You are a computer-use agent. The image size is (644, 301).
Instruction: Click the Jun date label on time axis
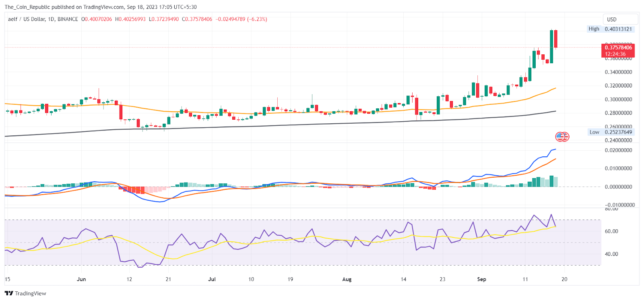81,279
